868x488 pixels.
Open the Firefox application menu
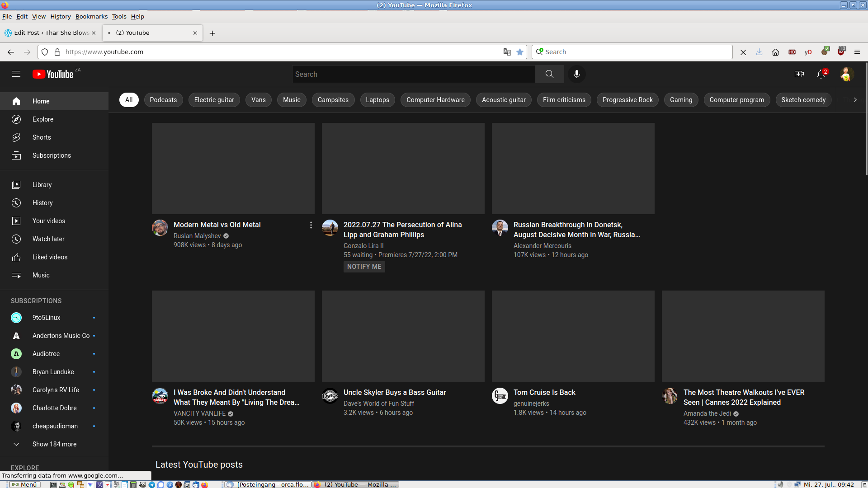857,52
